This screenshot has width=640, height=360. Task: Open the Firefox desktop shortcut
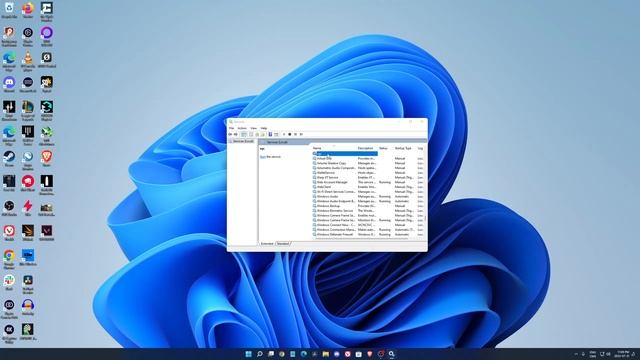point(28,10)
